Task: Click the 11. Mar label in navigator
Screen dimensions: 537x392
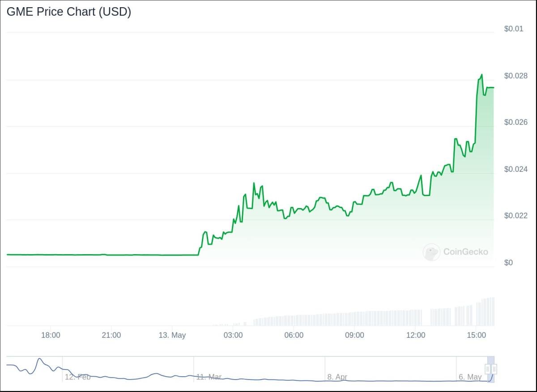Action: (x=209, y=377)
